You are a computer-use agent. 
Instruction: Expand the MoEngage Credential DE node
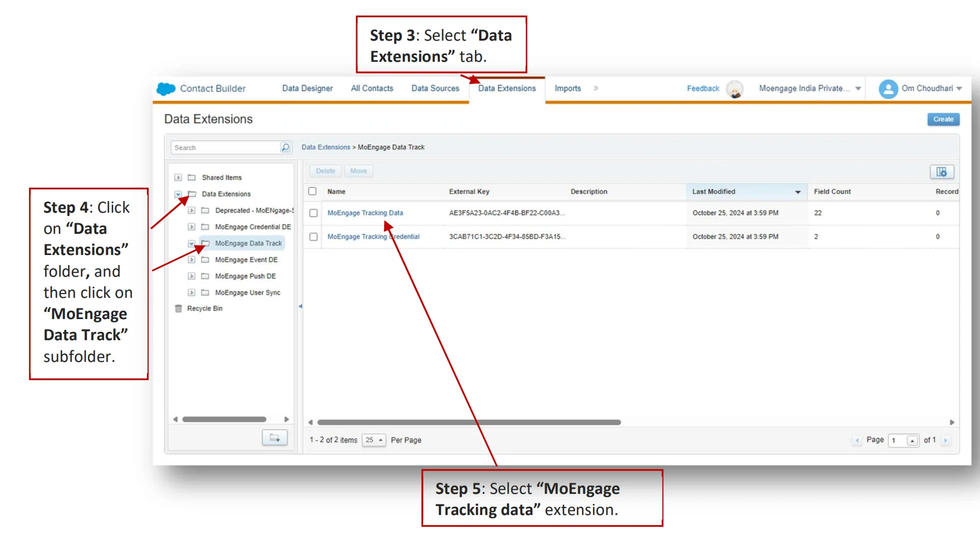[192, 227]
